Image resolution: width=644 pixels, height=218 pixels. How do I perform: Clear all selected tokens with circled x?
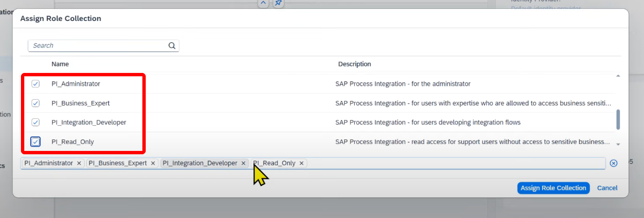[613, 163]
